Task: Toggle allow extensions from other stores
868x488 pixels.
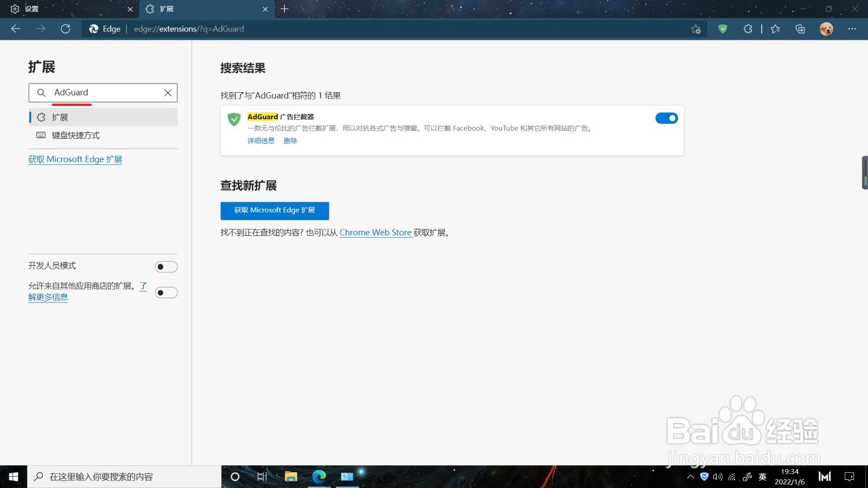Action: (x=166, y=293)
